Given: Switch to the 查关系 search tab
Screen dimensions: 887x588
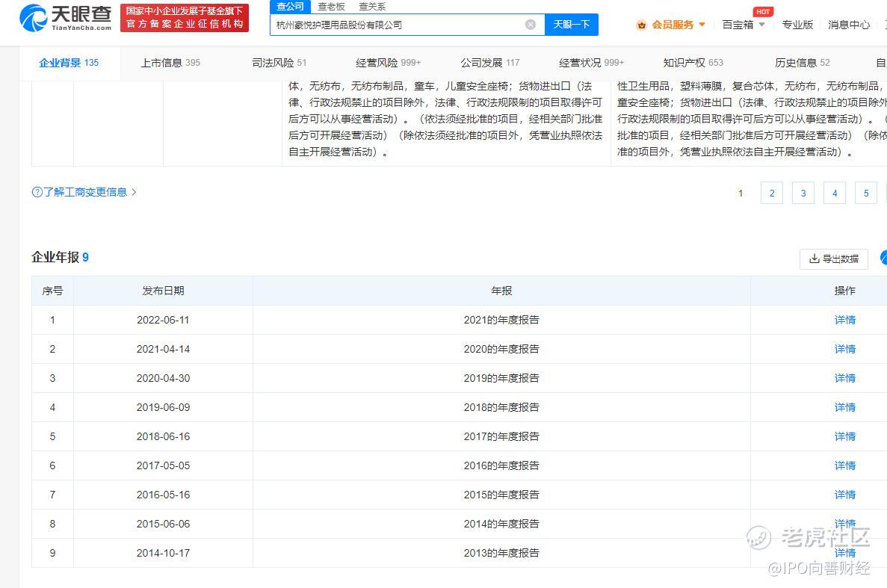Looking at the screenshot, I should pos(372,7).
